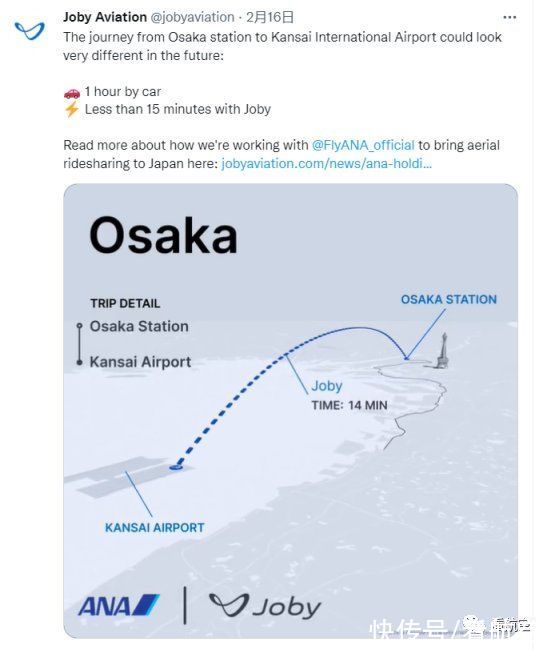Click the Kansai Airport landing pad marker
Viewport: 548px width, 650px height.
point(176,467)
